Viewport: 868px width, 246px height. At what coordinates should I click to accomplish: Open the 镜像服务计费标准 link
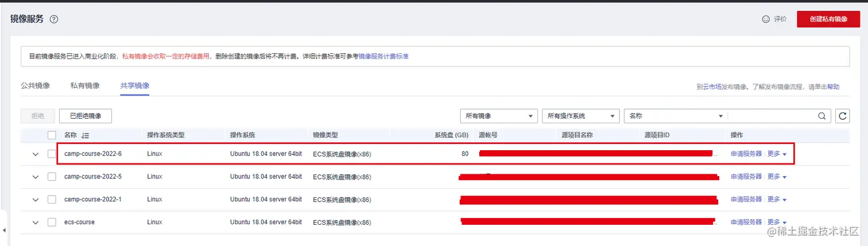tap(383, 57)
